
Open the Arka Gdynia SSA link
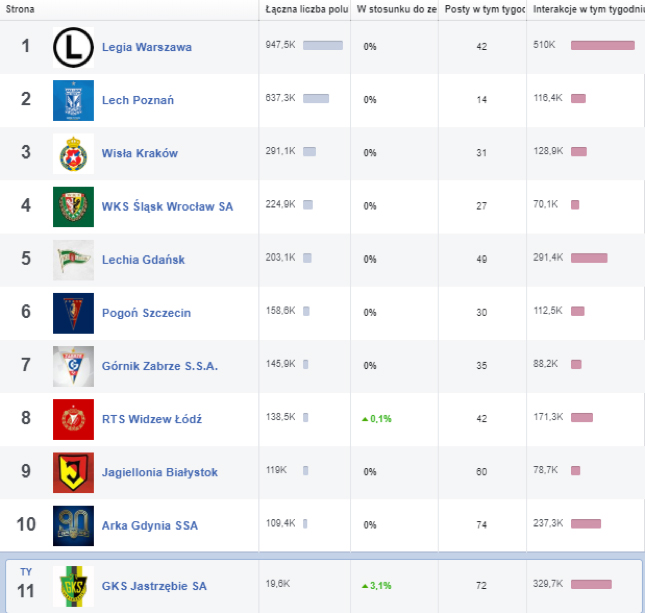click(150, 525)
